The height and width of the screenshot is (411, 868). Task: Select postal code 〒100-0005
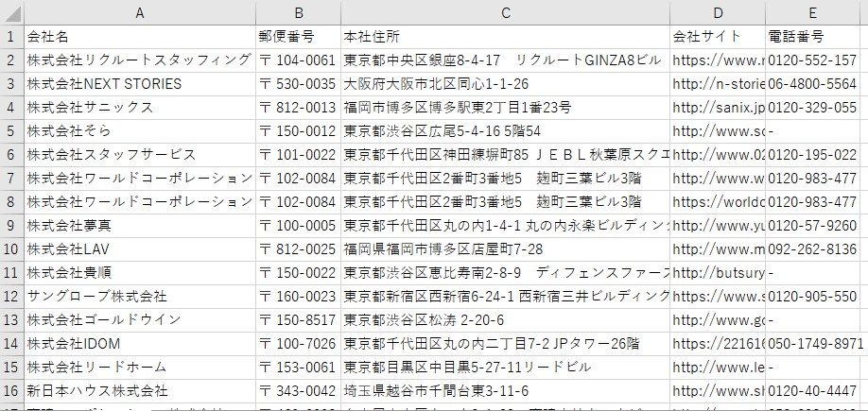coord(299,226)
